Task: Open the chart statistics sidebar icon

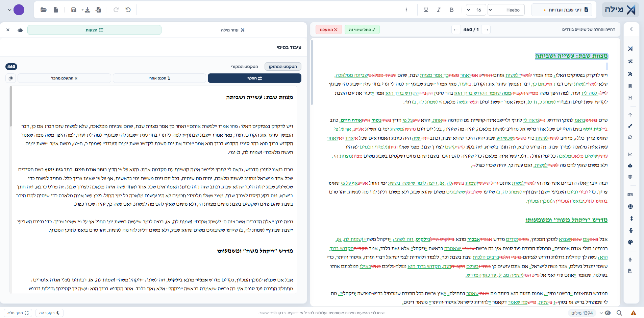Action: pyautogui.click(x=630, y=154)
